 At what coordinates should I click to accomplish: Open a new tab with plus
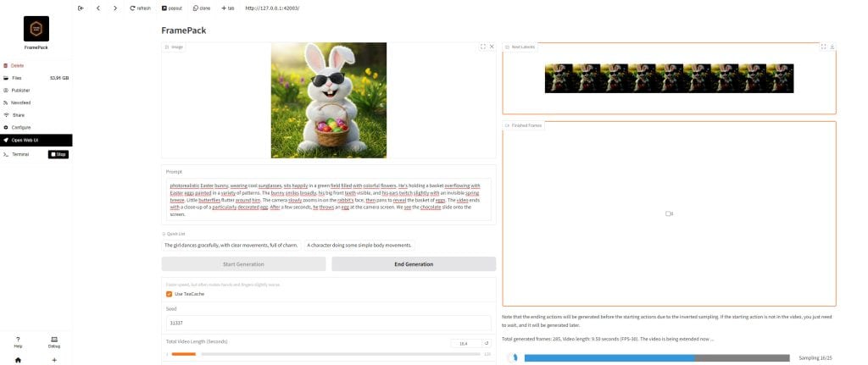[x=227, y=8]
